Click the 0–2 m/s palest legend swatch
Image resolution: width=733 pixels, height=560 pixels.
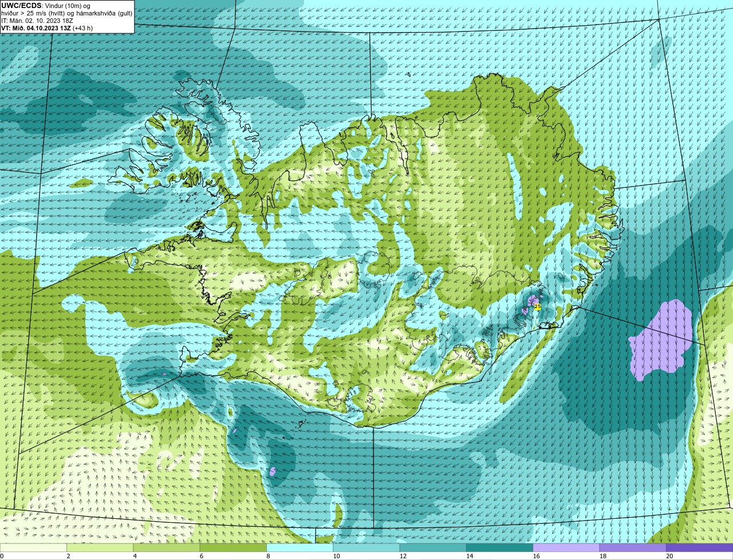tap(33, 548)
